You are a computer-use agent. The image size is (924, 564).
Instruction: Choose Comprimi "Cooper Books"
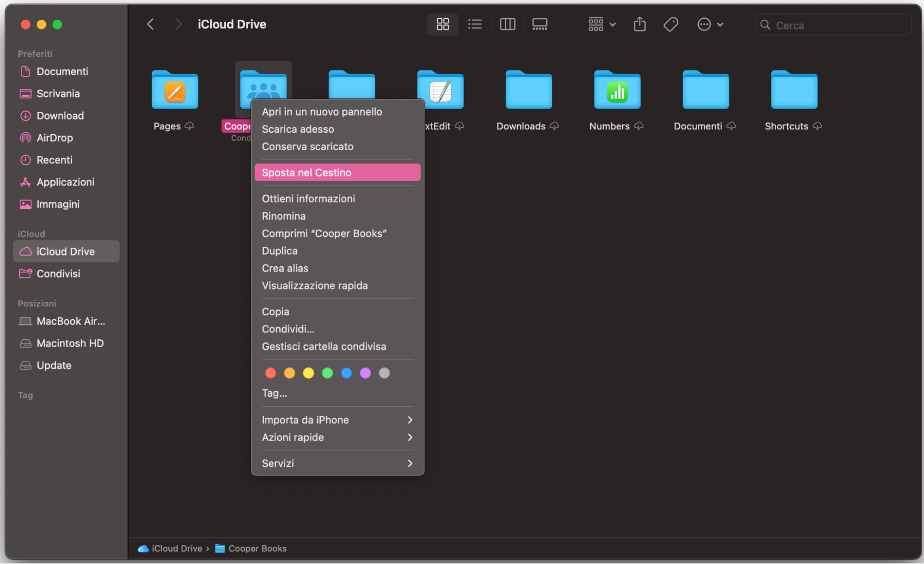(x=337, y=233)
